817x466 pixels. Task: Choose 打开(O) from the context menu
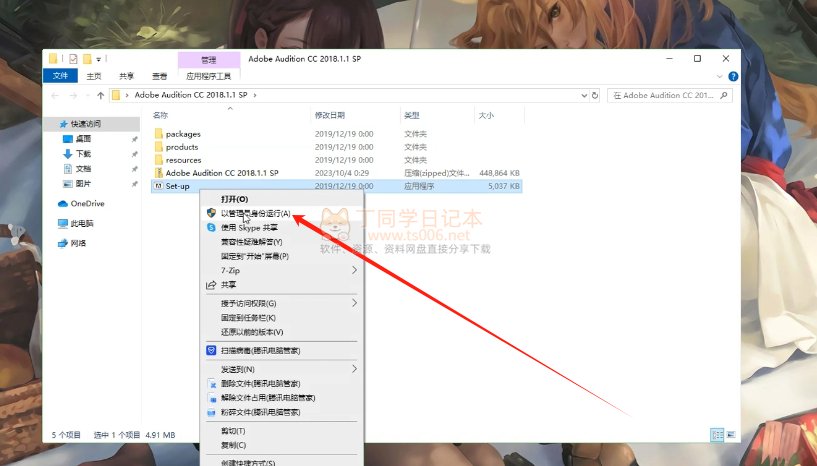point(234,199)
